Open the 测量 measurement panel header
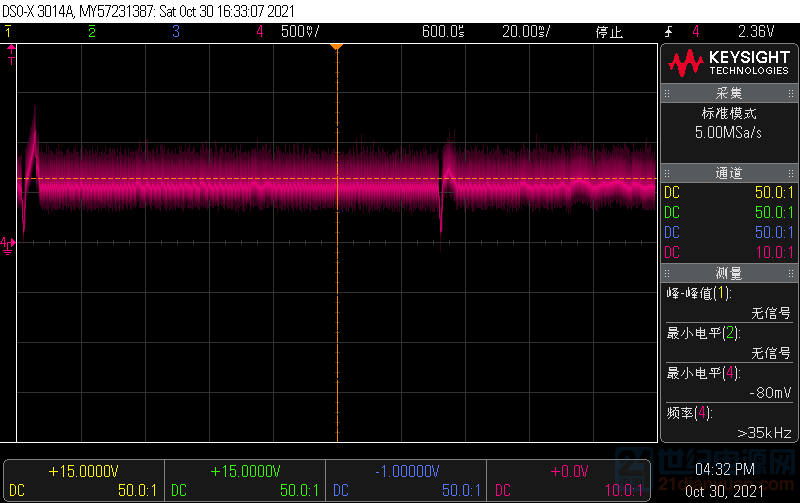The height and width of the screenshot is (503, 800). (729, 273)
